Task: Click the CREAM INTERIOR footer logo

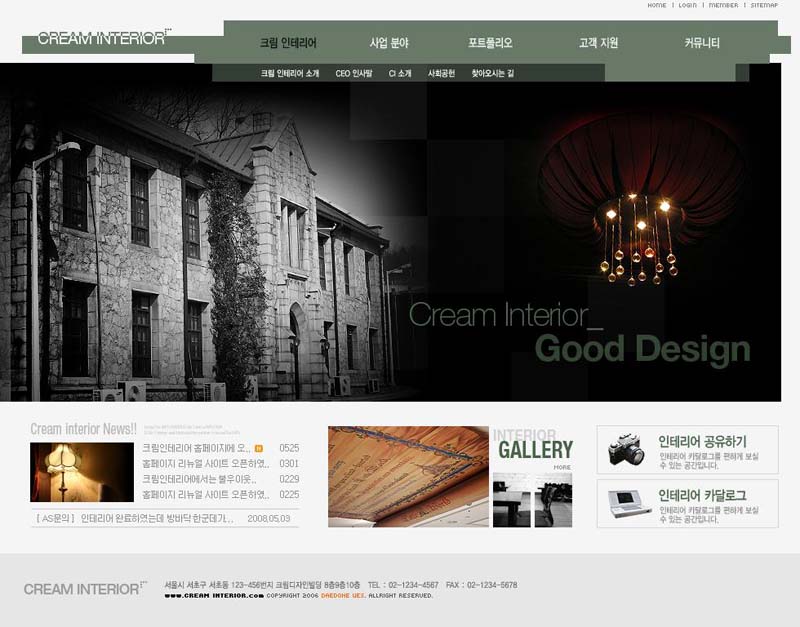Action: tap(85, 589)
